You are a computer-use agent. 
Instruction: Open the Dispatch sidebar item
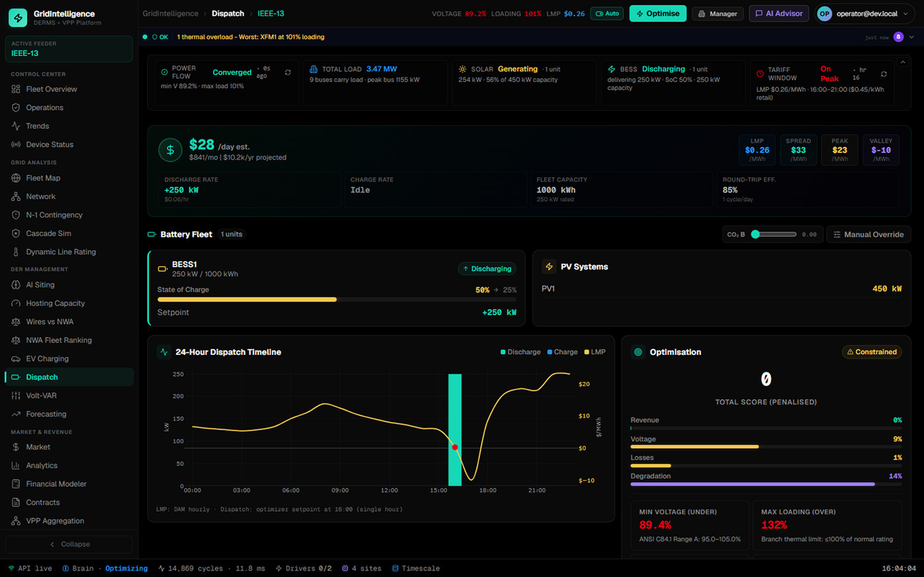pos(69,377)
